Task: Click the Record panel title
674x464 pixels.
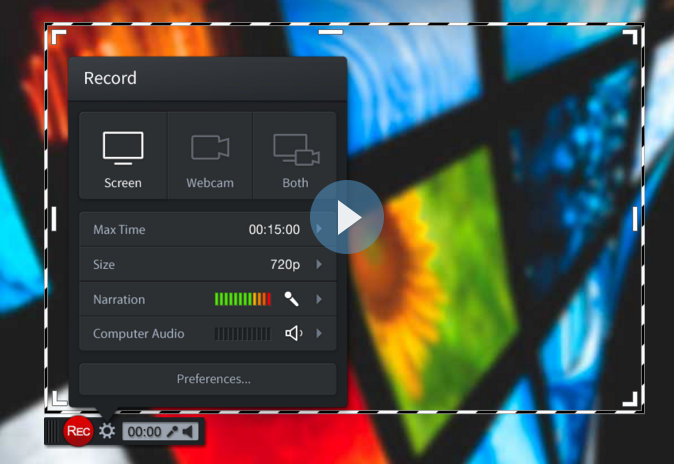Action: point(110,78)
